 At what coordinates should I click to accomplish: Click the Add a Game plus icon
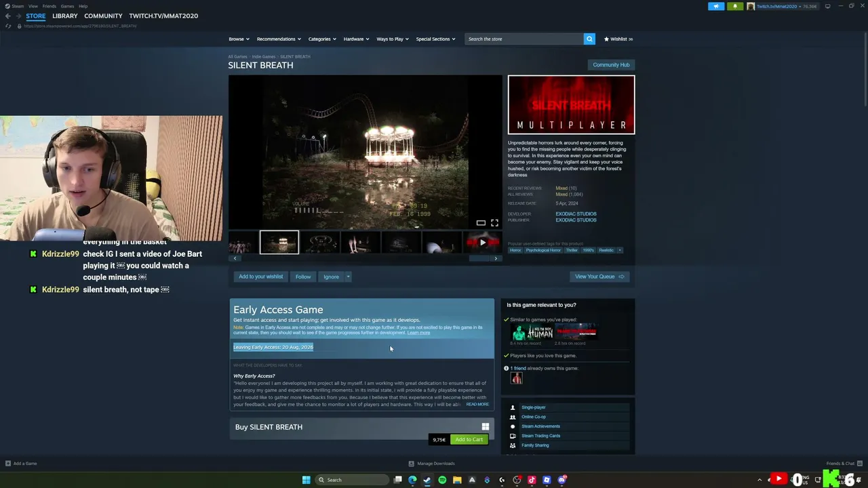click(x=8, y=464)
